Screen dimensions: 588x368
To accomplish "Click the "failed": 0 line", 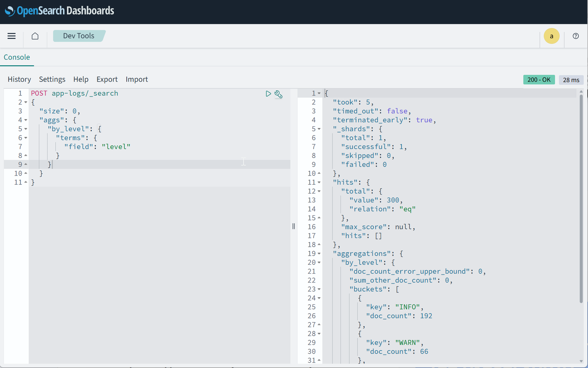I will (x=364, y=165).
